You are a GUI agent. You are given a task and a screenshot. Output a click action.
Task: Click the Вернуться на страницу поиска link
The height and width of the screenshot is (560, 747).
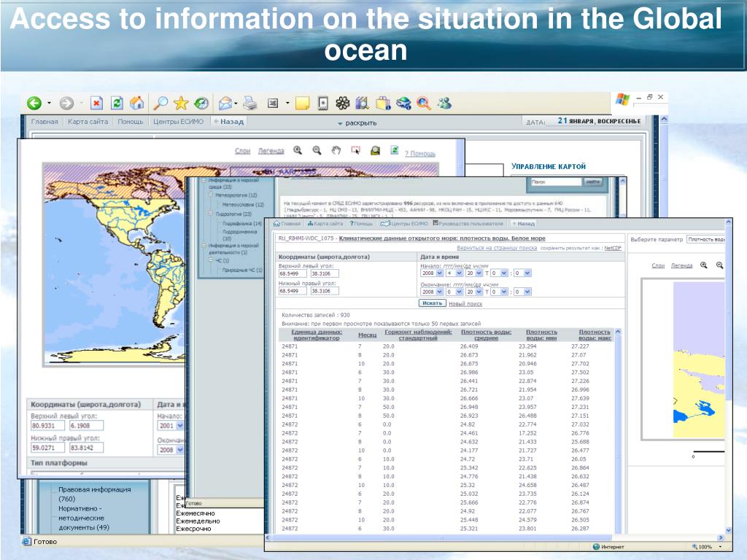[x=497, y=248]
